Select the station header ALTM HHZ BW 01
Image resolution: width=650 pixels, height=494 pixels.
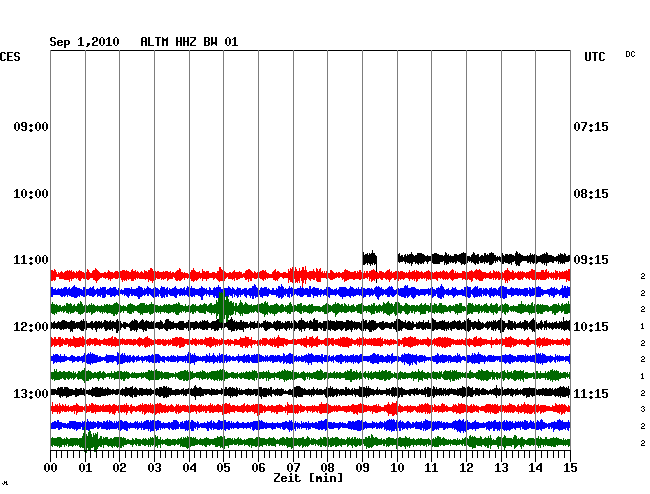coord(189,42)
